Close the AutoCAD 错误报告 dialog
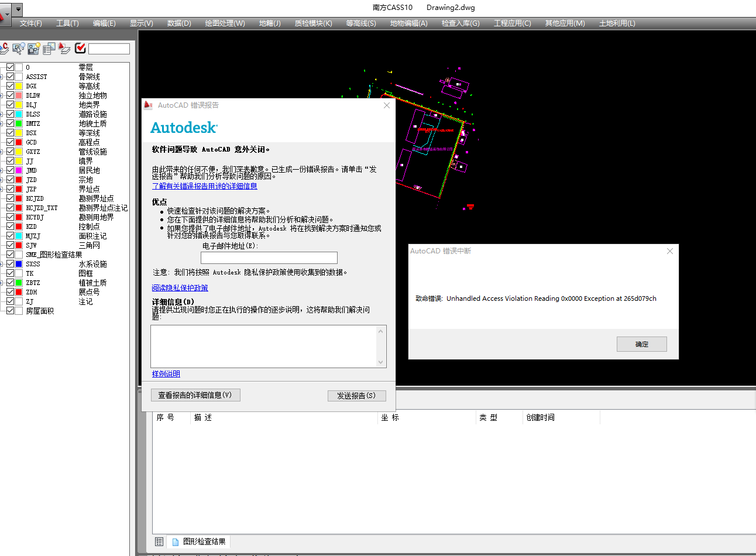Image resolution: width=756 pixels, height=556 pixels. 386,105
